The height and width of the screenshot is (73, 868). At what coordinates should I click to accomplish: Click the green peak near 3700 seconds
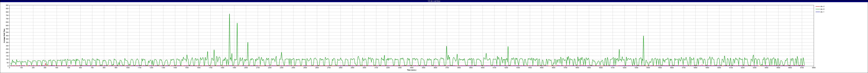click(x=446, y=47)
